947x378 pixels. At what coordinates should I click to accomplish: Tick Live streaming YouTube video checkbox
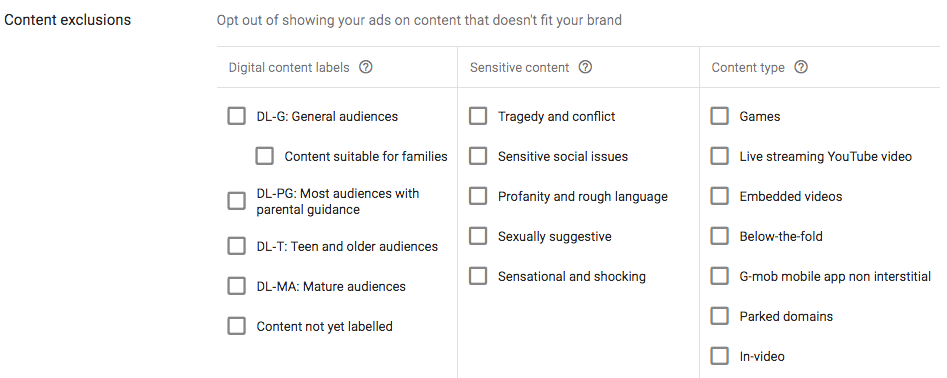pyautogui.click(x=719, y=156)
